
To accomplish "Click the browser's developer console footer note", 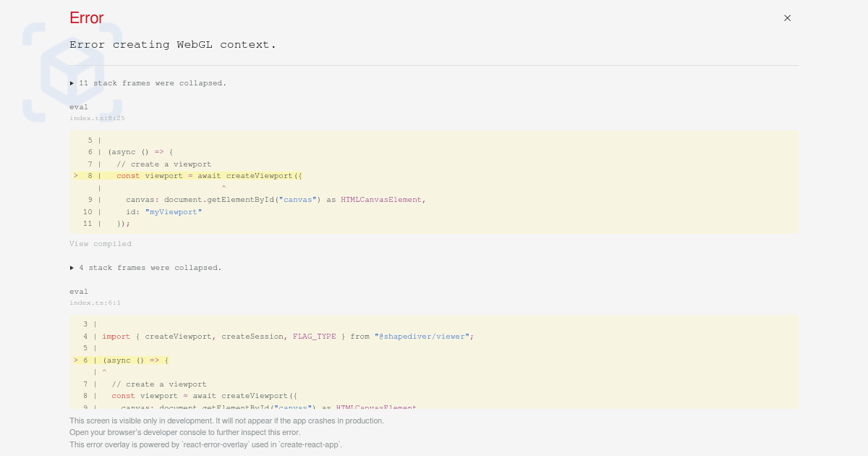I will click(x=184, y=433).
